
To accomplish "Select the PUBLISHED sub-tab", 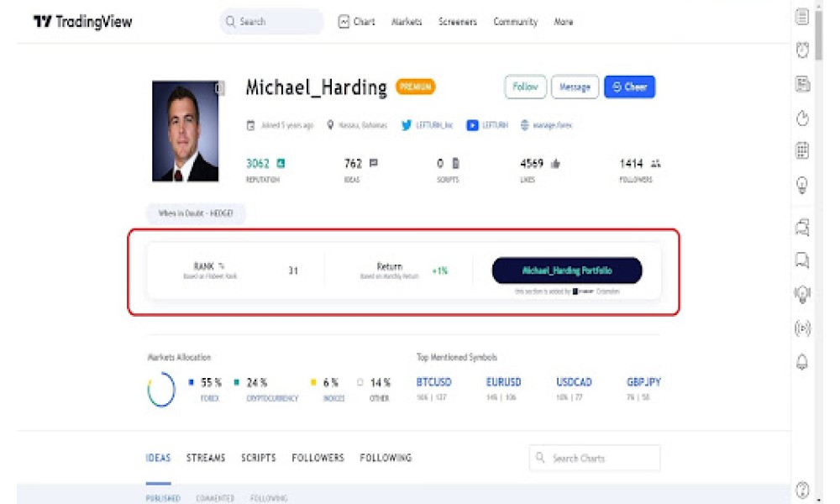I will click(x=163, y=498).
